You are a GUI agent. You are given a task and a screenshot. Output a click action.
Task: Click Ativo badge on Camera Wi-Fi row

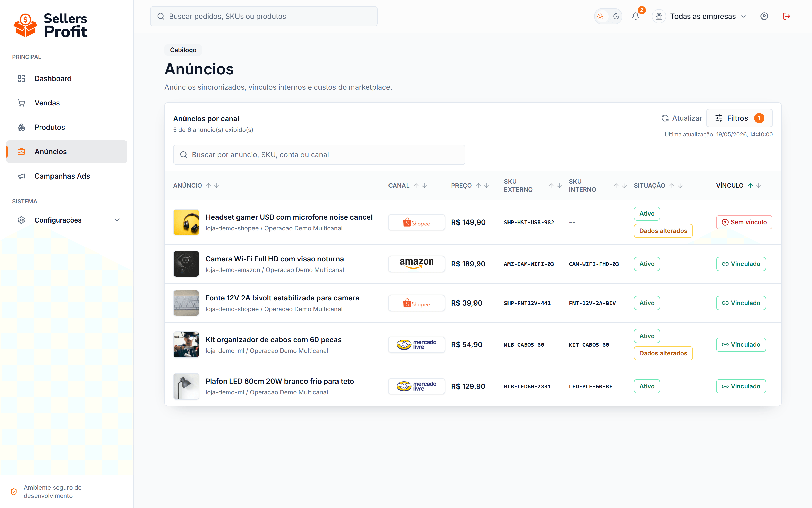(647, 264)
